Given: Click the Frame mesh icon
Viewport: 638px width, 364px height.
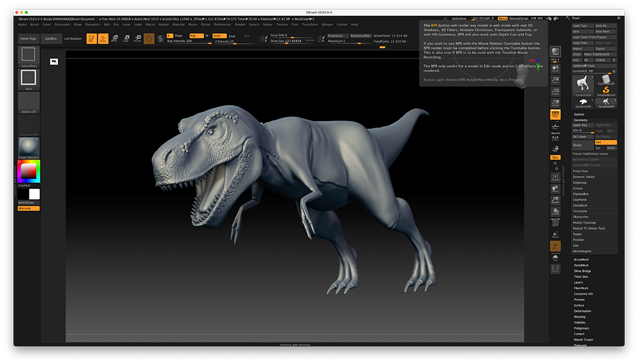Looking at the screenshot, I should [x=555, y=178].
